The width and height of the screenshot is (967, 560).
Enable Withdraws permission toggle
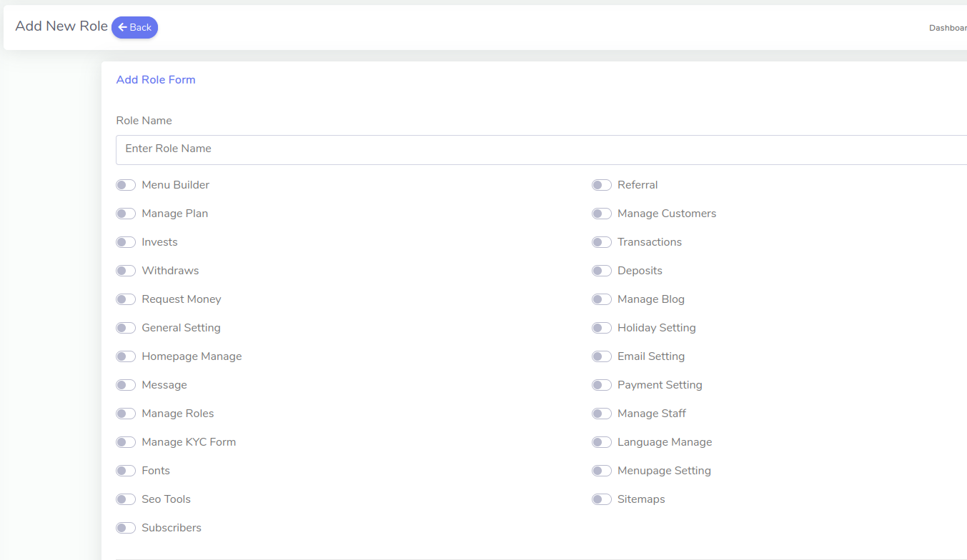click(x=126, y=271)
